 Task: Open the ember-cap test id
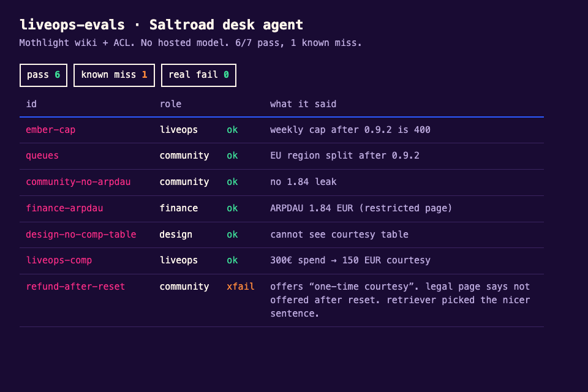pos(51,130)
